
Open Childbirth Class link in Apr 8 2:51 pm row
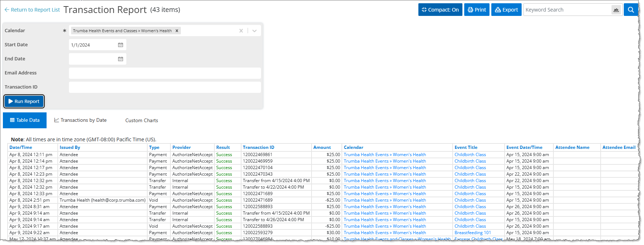[470, 200]
